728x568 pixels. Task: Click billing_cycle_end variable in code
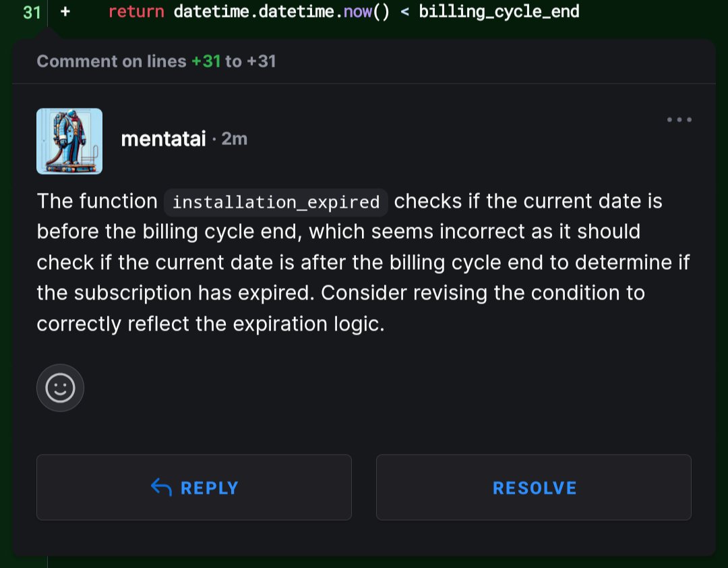(x=499, y=11)
